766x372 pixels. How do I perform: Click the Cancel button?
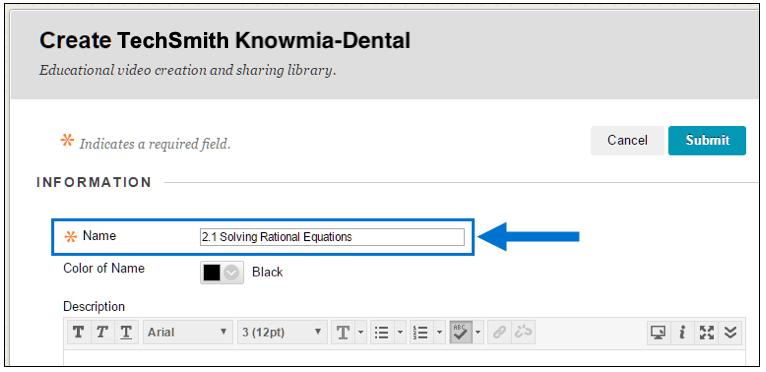tap(627, 140)
